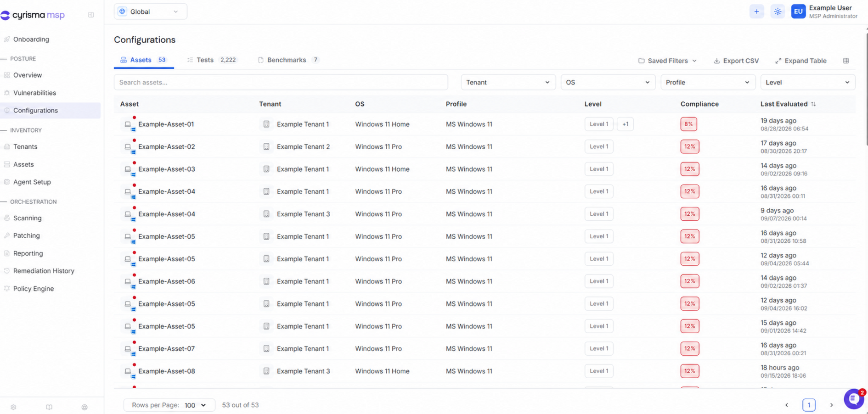
Task: Click the settings gear at sidebar bottom
Action: point(13,407)
